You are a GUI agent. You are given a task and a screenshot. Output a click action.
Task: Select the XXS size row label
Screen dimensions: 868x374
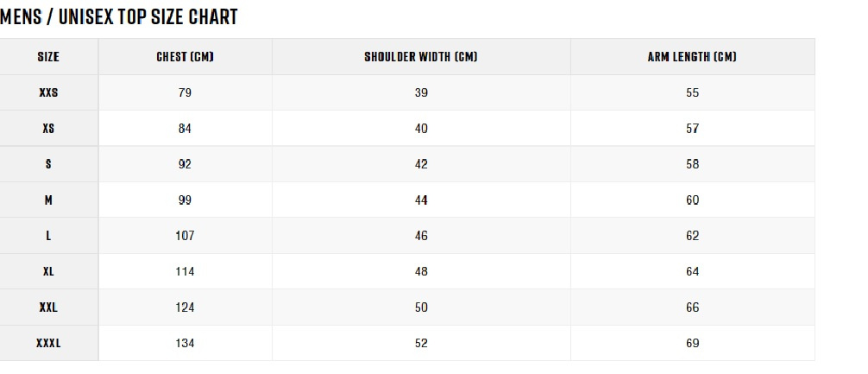click(48, 92)
